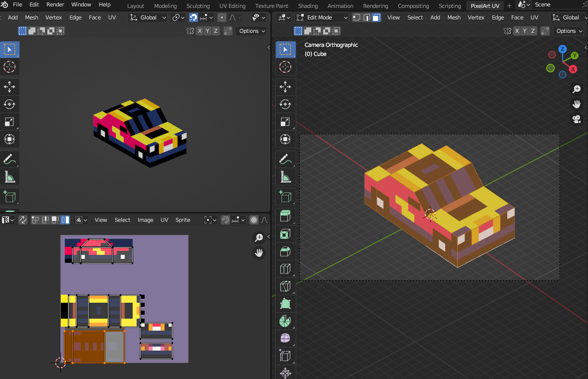This screenshot has height=379, width=588.
Task: Click the zoom magnifier in UV editor
Action: tap(259, 238)
